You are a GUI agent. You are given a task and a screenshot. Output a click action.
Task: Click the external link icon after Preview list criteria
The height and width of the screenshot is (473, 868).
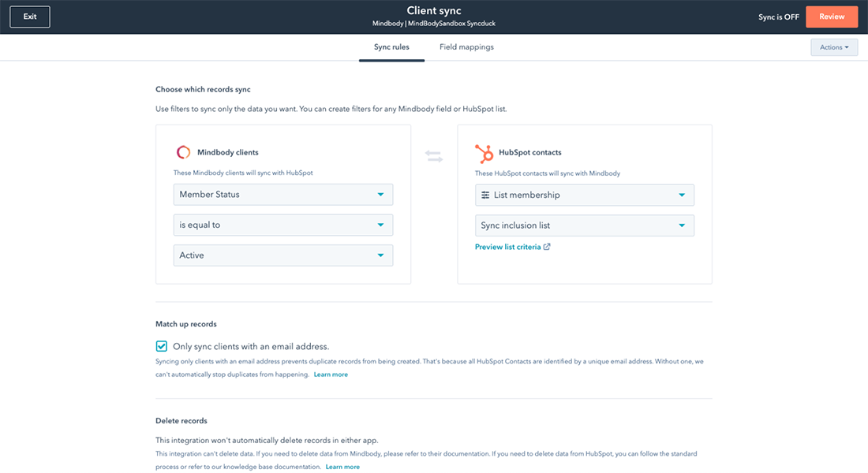tap(547, 247)
